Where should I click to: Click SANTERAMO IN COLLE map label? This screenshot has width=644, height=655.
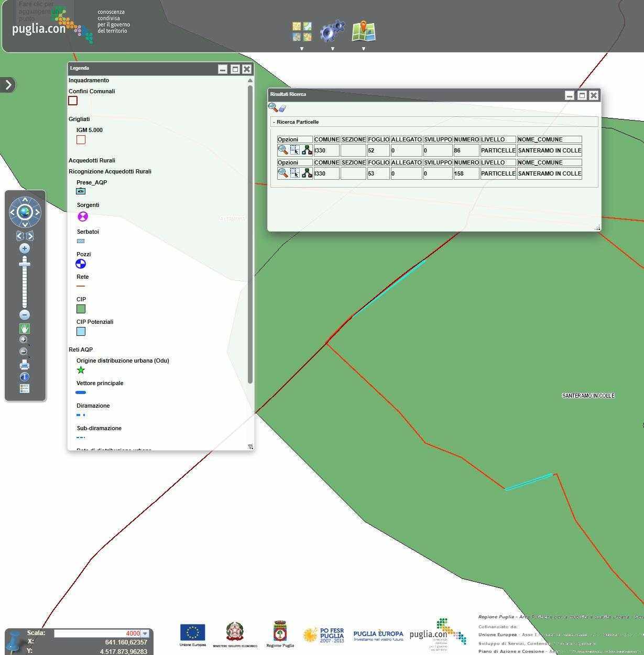coord(588,396)
